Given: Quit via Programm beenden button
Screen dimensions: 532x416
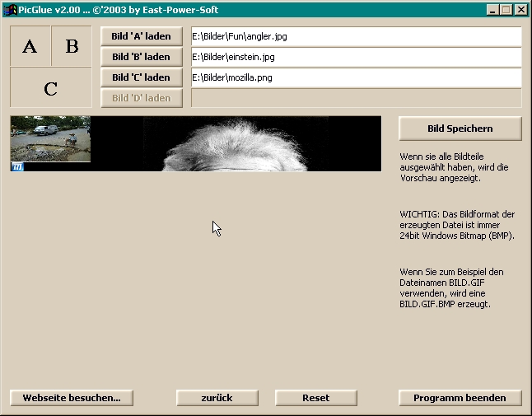Looking at the screenshot, I should click(460, 398).
